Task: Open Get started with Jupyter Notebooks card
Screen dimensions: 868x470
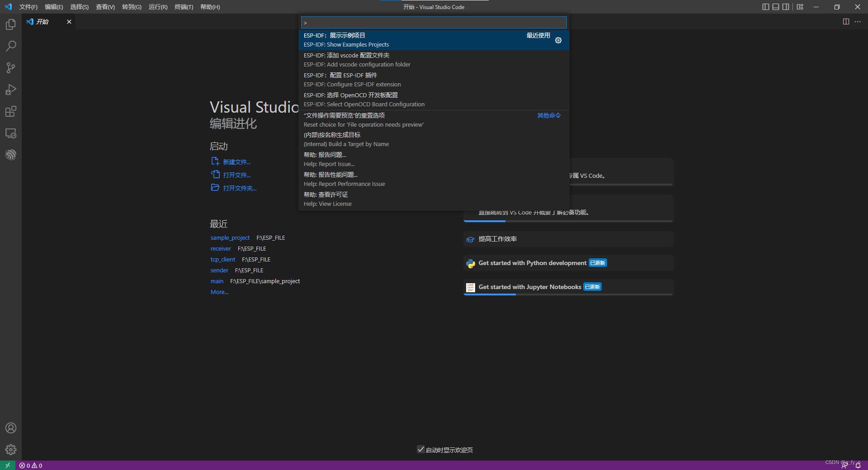Action: pyautogui.click(x=568, y=287)
